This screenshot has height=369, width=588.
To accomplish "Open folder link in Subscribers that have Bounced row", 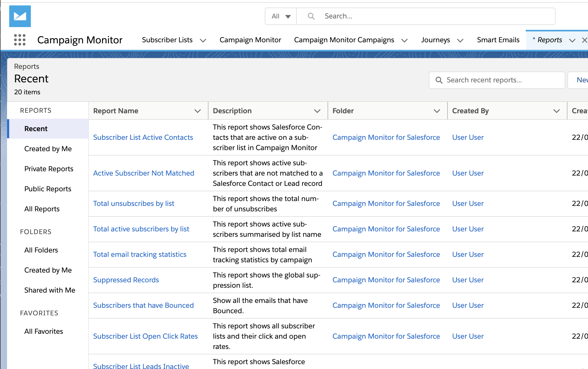I will click(386, 305).
